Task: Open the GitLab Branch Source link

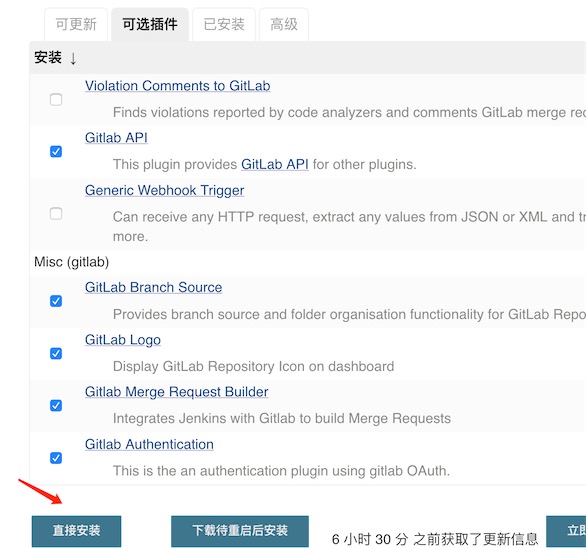Action: click(154, 287)
